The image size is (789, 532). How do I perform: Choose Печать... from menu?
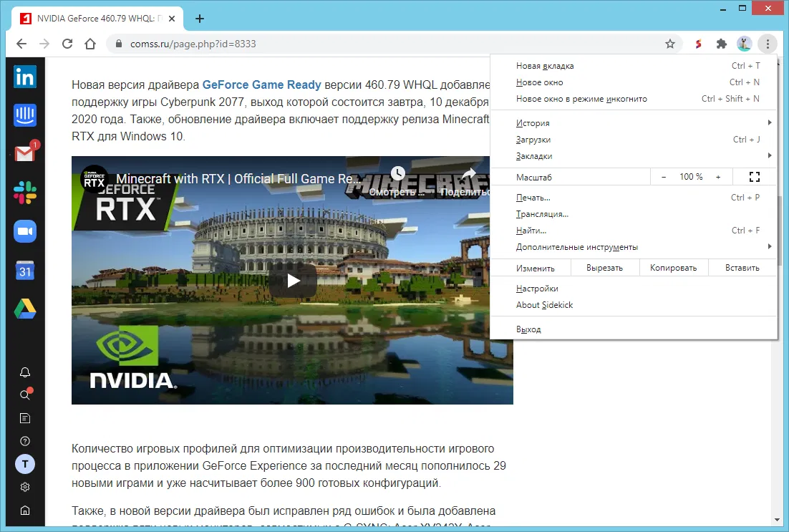pos(634,198)
